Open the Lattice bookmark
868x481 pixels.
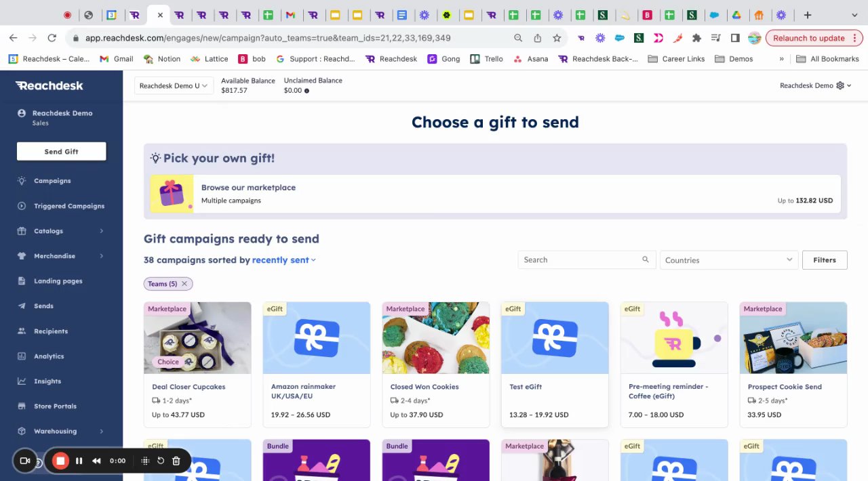point(210,59)
